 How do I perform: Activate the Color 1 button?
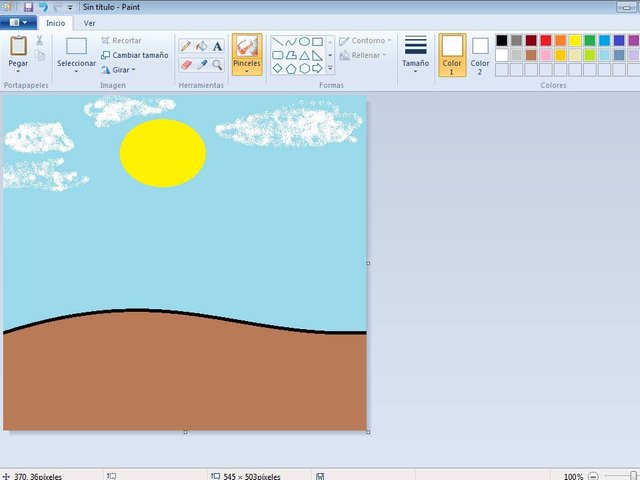click(452, 55)
